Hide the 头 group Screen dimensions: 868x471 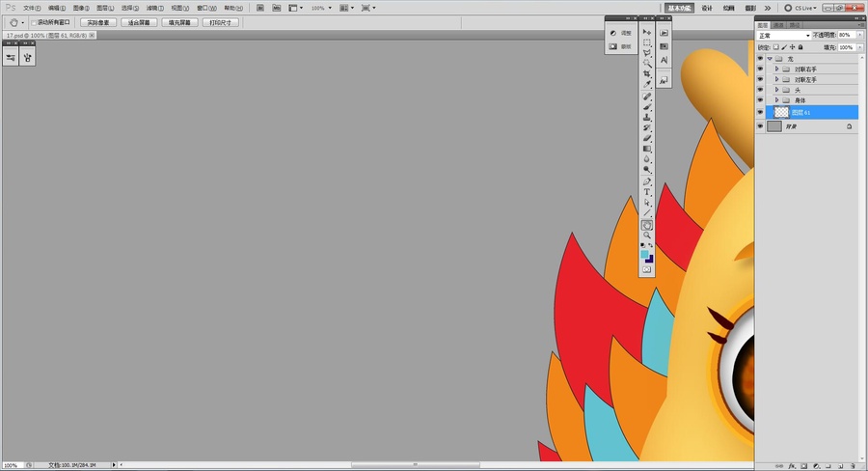click(x=760, y=90)
